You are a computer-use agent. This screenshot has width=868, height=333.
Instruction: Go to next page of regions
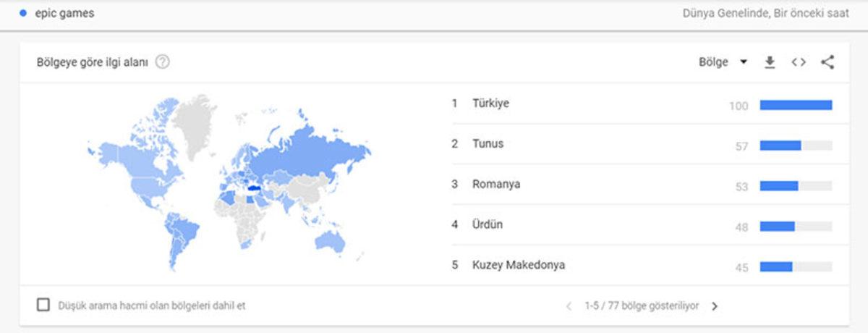click(715, 306)
